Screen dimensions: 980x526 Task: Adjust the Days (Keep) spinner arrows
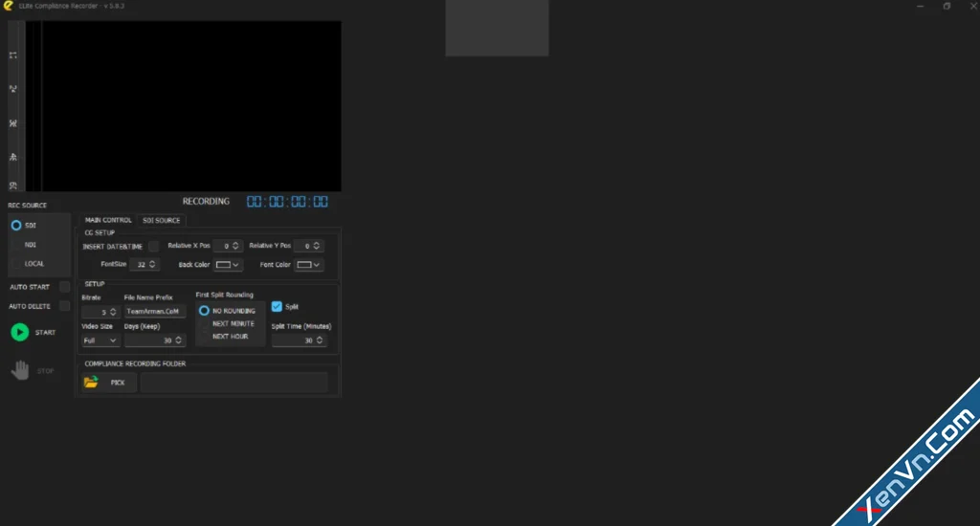pyautogui.click(x=179, y=340)
